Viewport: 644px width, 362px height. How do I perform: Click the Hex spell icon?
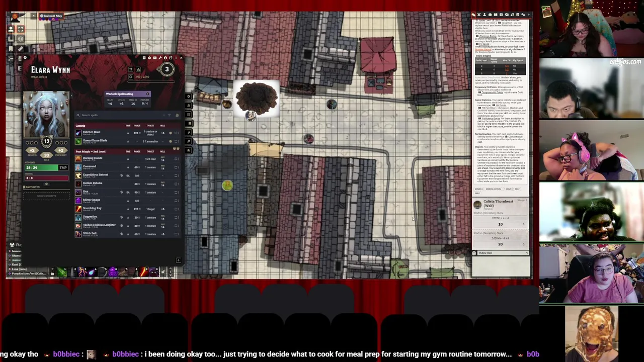(78, 192)
